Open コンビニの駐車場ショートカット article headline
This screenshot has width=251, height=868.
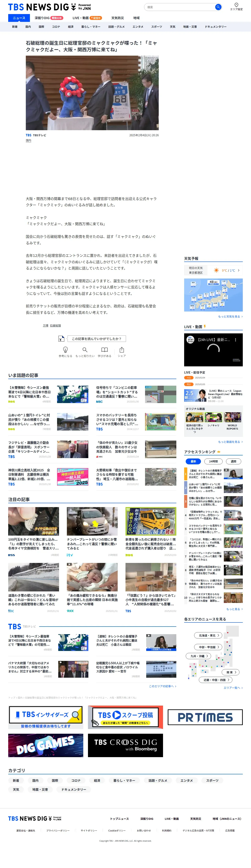117,392
